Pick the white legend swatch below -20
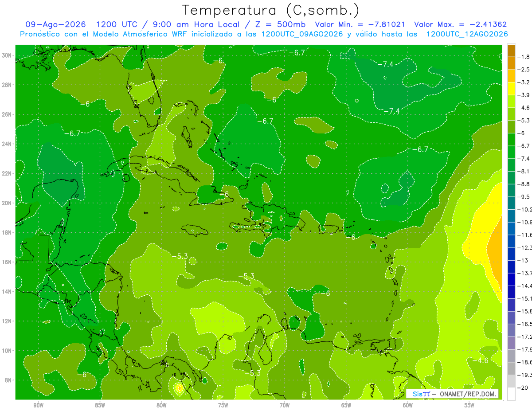The width and height of the screenshot is (532, 411). click(511, 394)
